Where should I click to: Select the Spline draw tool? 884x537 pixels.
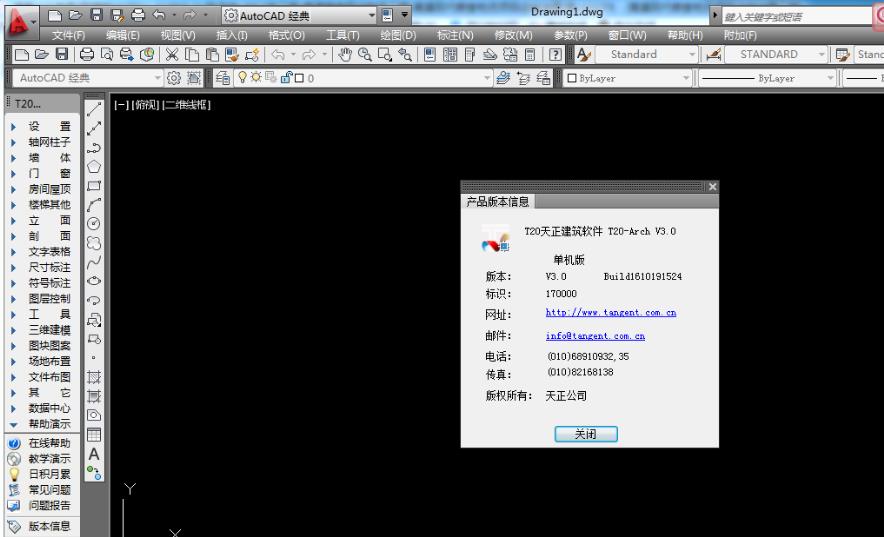pos(94,262)
